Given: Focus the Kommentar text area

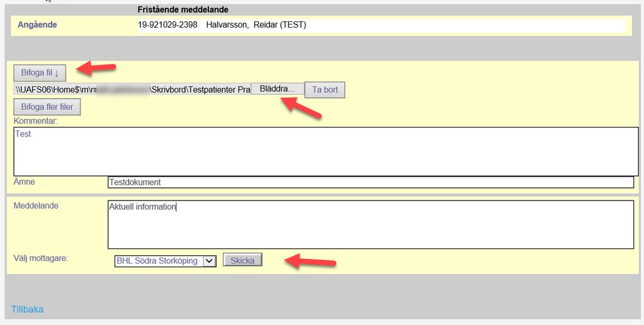Looking at the screenshot, I should (x=326, y=151).
